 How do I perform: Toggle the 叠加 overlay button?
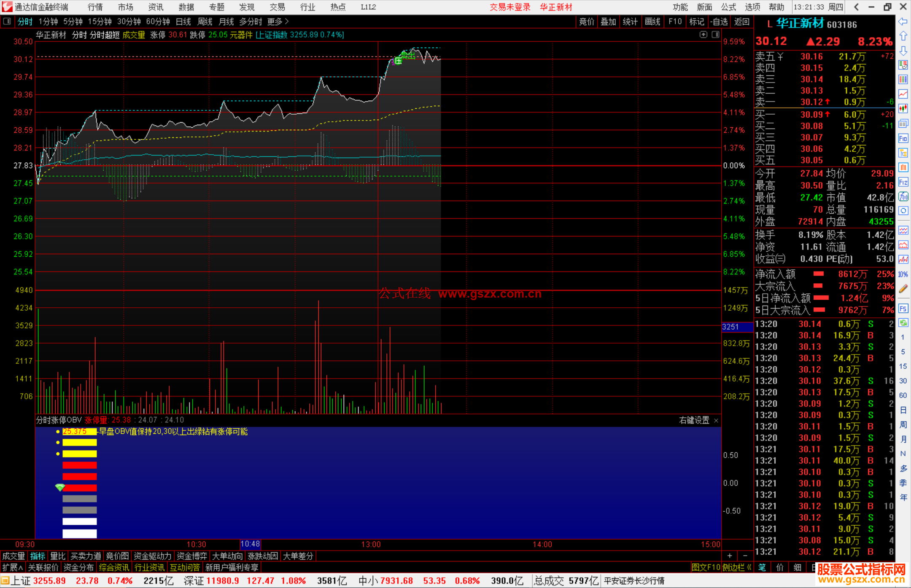click(608, 21)
